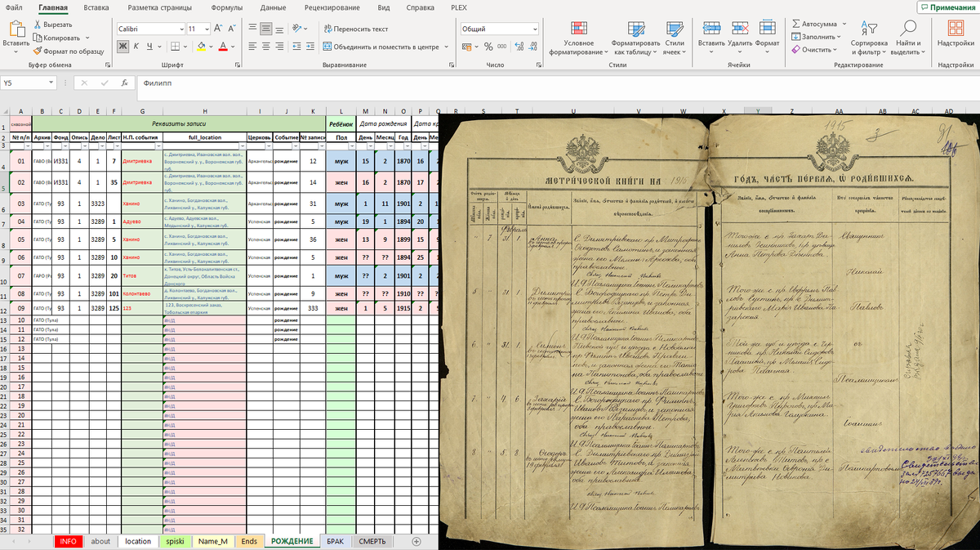
Task: Activate Формат по образцу paintbrush
Action: point(69,51)
